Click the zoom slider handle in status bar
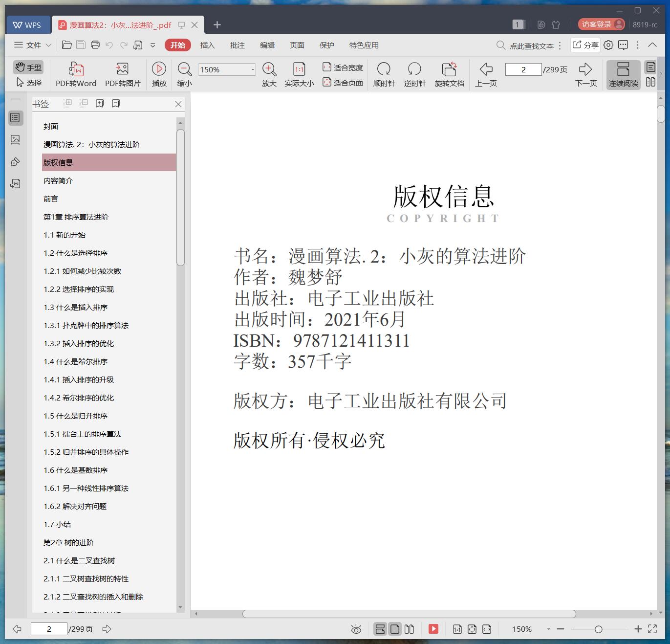670x644 pixels. click(598, 629)
